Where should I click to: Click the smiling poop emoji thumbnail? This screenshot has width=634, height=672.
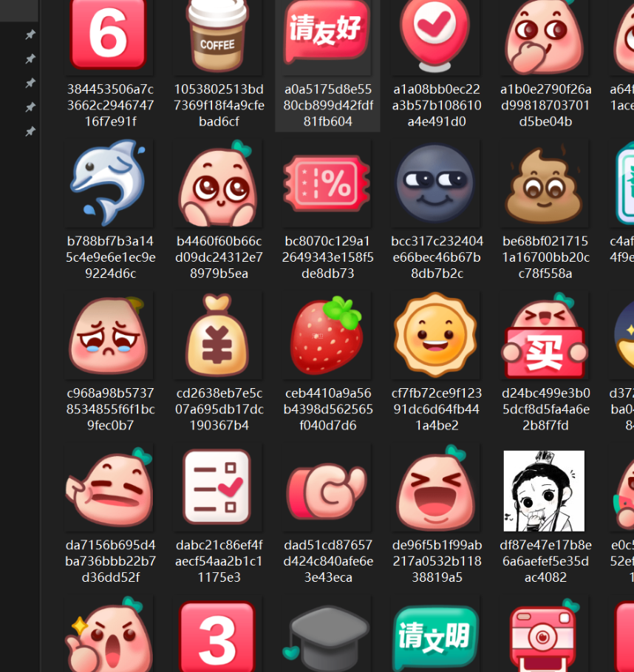(544, 184)
